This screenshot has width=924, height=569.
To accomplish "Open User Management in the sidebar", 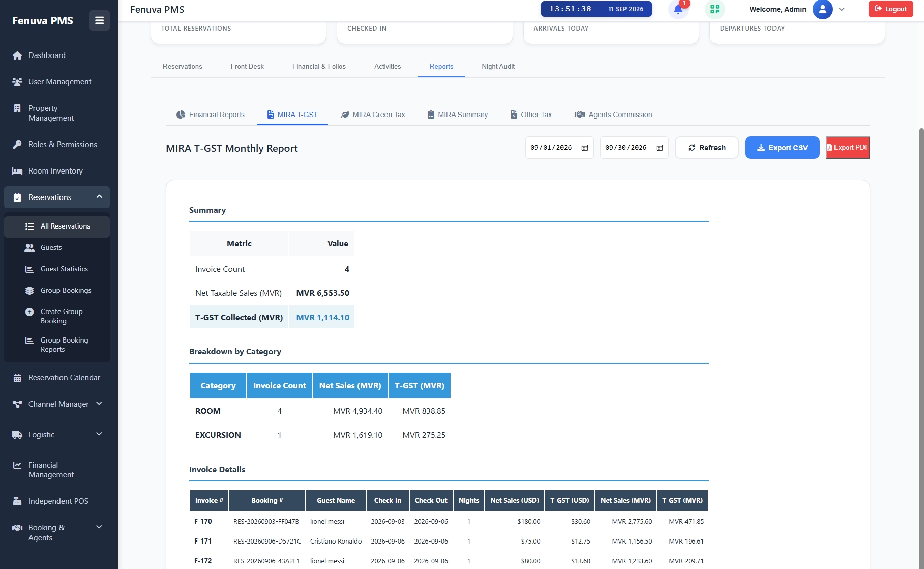I will 59,82.
